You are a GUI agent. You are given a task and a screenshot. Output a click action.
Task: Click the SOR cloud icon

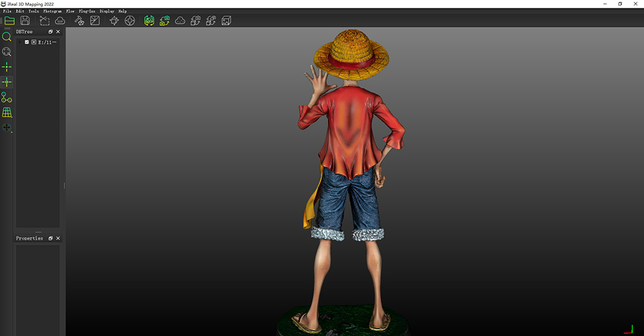click(x=60, y=21)
